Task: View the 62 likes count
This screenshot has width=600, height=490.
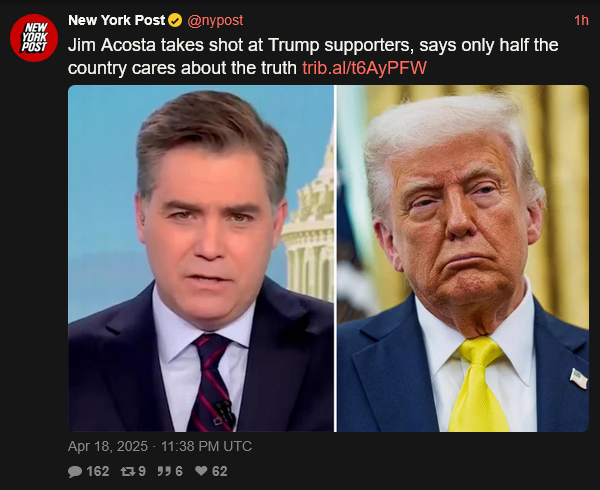Action: coord(220,471)
